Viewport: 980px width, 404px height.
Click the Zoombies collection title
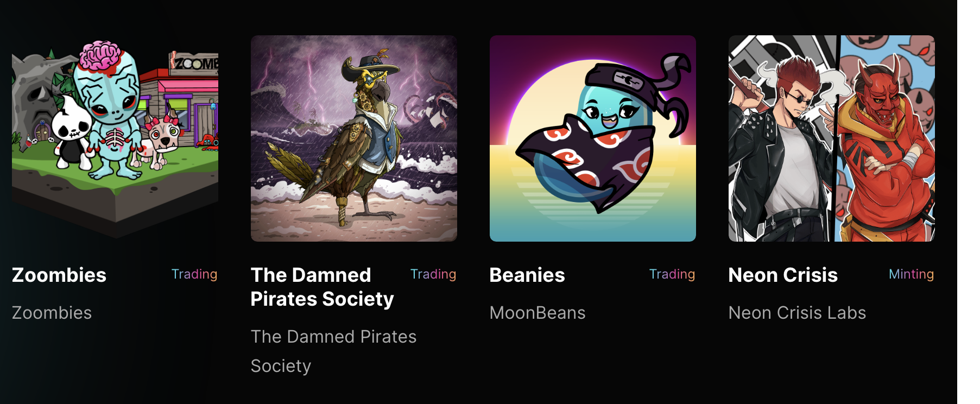pos(59,275)
